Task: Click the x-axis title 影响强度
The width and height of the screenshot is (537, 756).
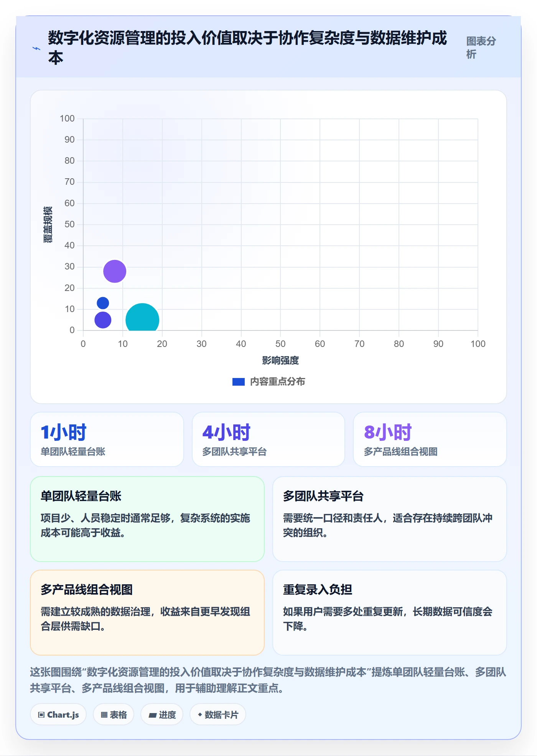Action: (x=280, y=360)
